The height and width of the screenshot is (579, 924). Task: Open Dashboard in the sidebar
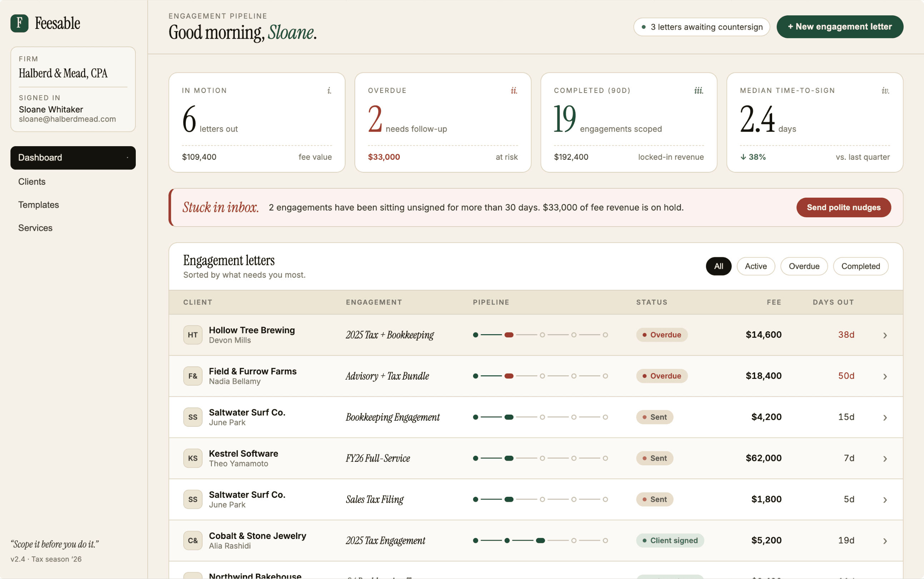point(73,158)
